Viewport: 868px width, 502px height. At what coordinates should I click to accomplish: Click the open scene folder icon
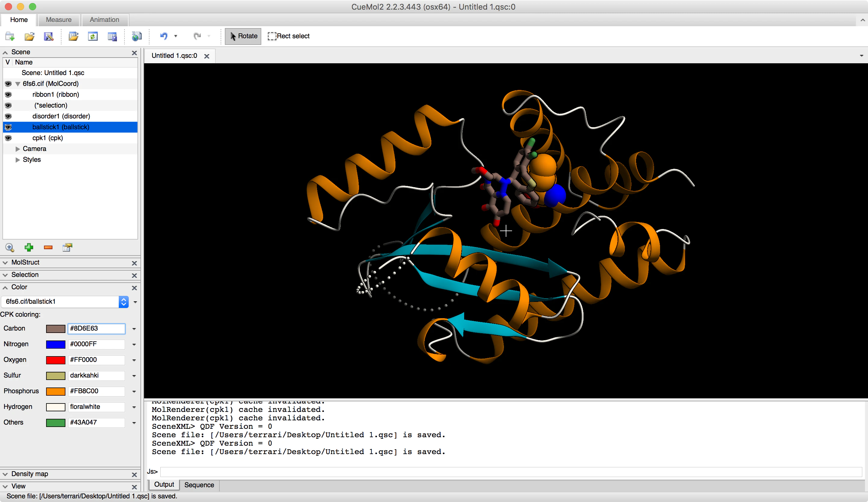tap(29, 36)
